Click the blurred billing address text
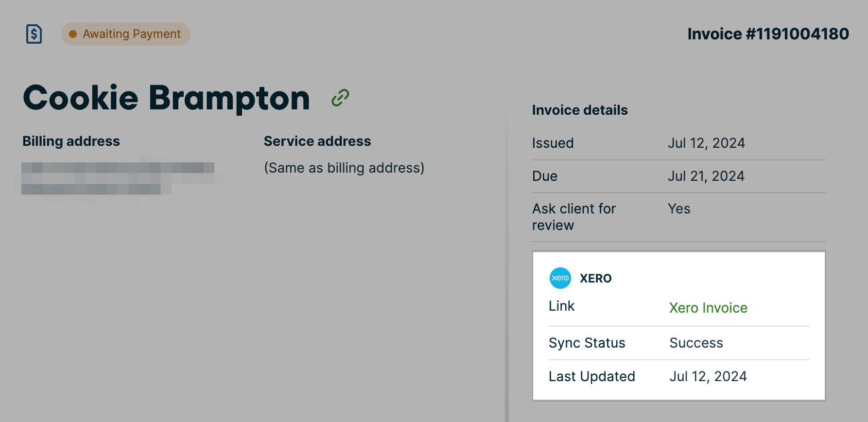The width and height of the screenshot is (868, 422). pyautogui.click(x=118, y=178)
